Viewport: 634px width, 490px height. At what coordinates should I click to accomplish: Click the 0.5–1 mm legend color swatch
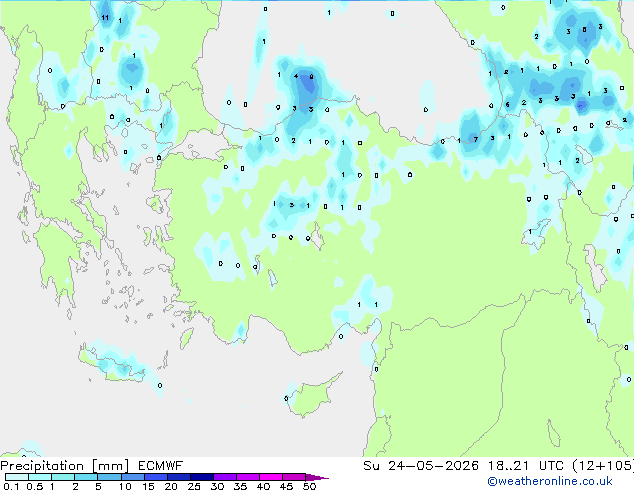tap(40, 477)
